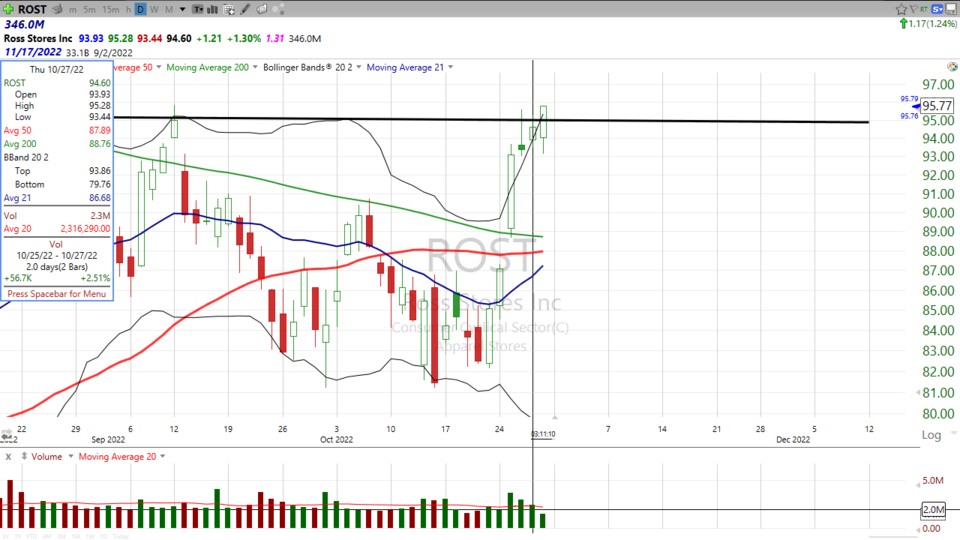960x540 pixels.
Task: Click the 346.0M value at top left
Action: (24, 24)
